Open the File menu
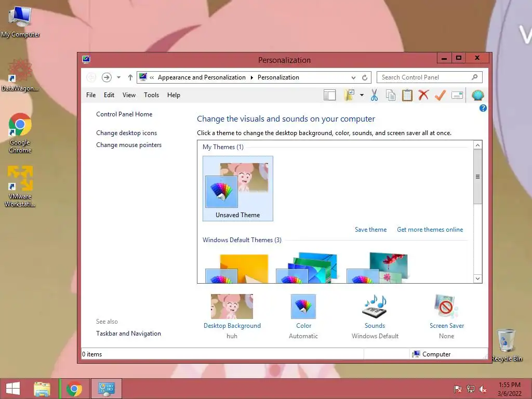The image size is (532, 399). pos(91,95)
